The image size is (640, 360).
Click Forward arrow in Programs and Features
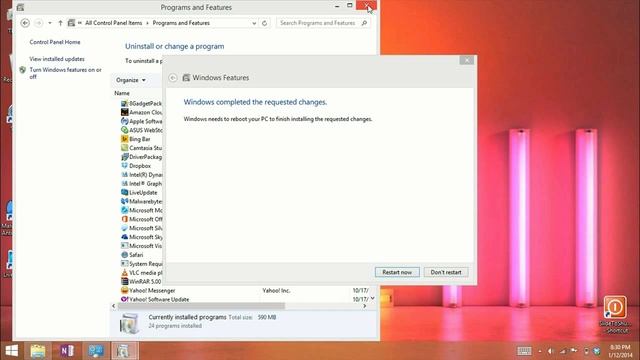point(39,23)
